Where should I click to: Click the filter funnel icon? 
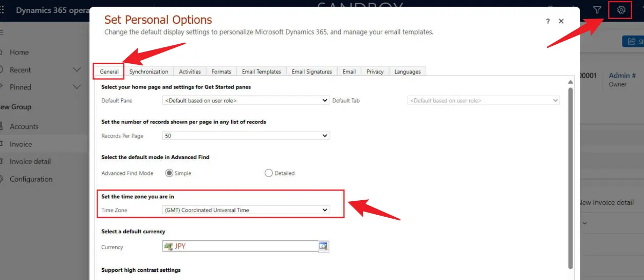tap(597, 10)
